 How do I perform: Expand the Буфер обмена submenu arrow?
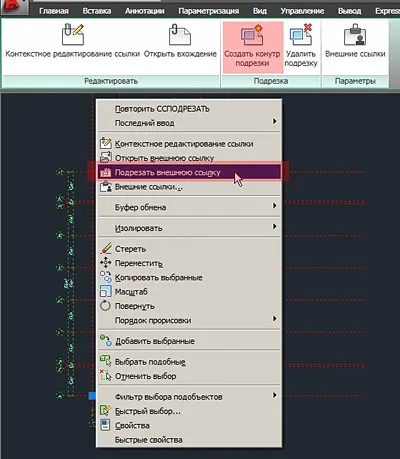point(274,206)
